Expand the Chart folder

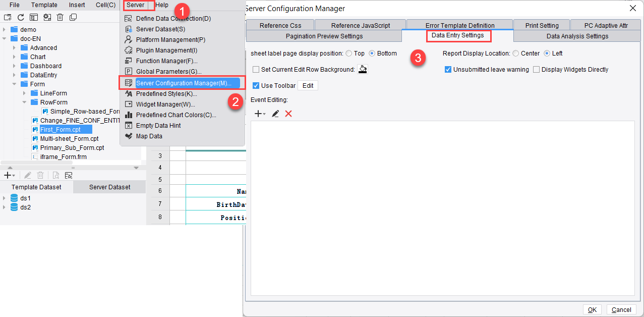(15, 57)
